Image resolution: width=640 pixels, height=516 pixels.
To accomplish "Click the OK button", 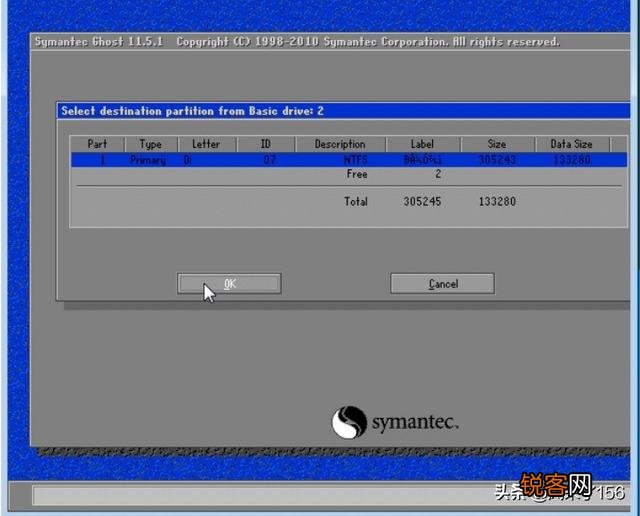I will click(x=229, y=283).
